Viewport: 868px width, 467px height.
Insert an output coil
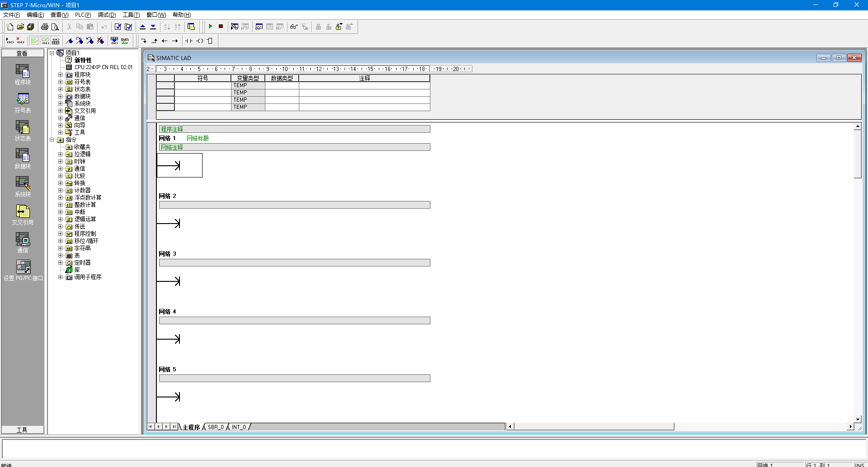[x=199, y=41]
